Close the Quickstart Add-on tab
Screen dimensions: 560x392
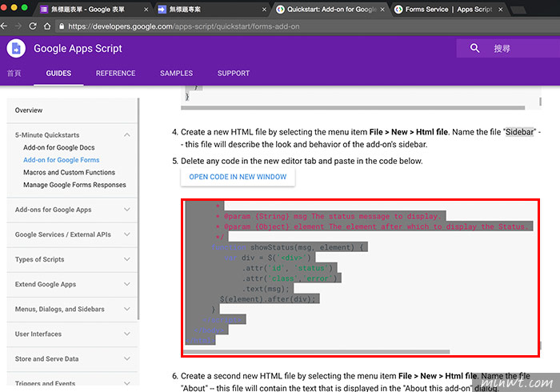[x=382, y=10]
